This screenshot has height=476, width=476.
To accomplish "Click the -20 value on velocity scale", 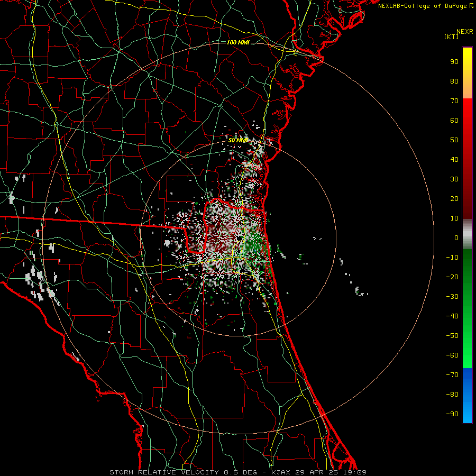I will coord(452,277).
